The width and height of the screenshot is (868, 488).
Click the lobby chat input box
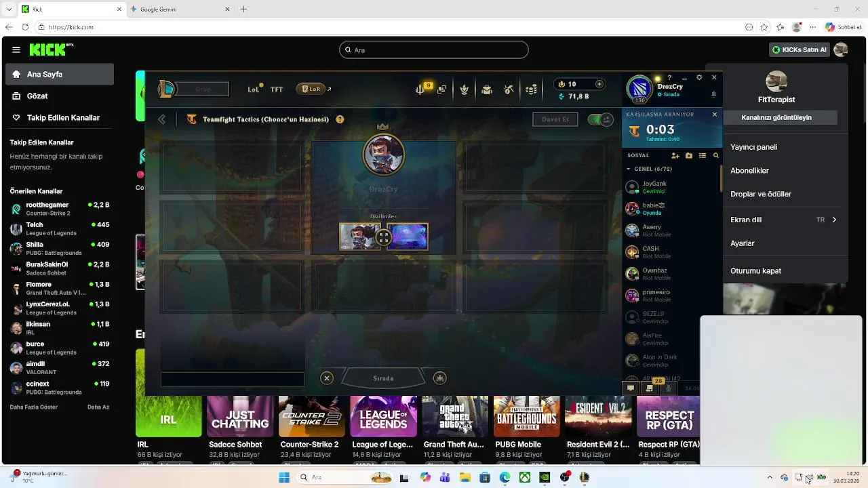233,380
